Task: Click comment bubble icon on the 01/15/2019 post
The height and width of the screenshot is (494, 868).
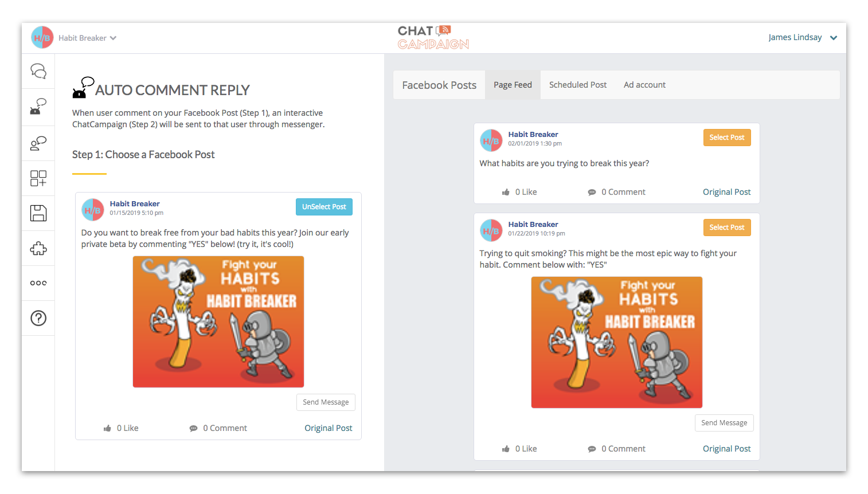Action: (193, 429)
